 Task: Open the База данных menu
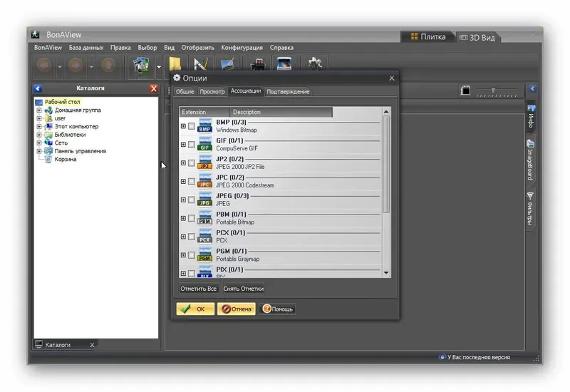pyautogui.click(x=86, y=48)
